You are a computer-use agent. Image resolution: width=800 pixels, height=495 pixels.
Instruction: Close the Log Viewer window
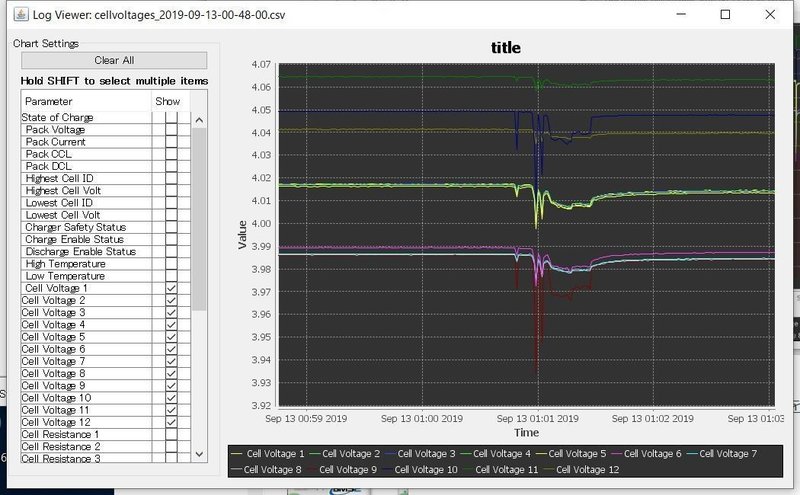tap(770, 14)
